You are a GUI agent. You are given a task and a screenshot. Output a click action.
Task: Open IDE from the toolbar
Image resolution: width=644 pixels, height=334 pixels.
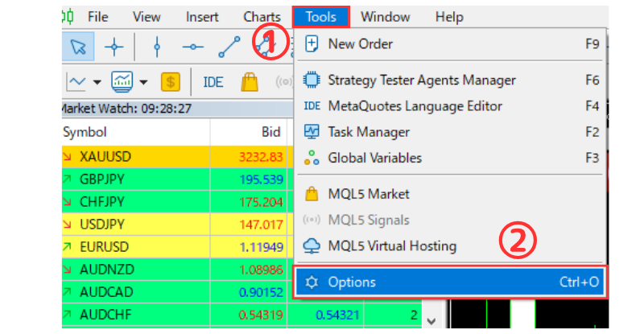pos(213,81)
